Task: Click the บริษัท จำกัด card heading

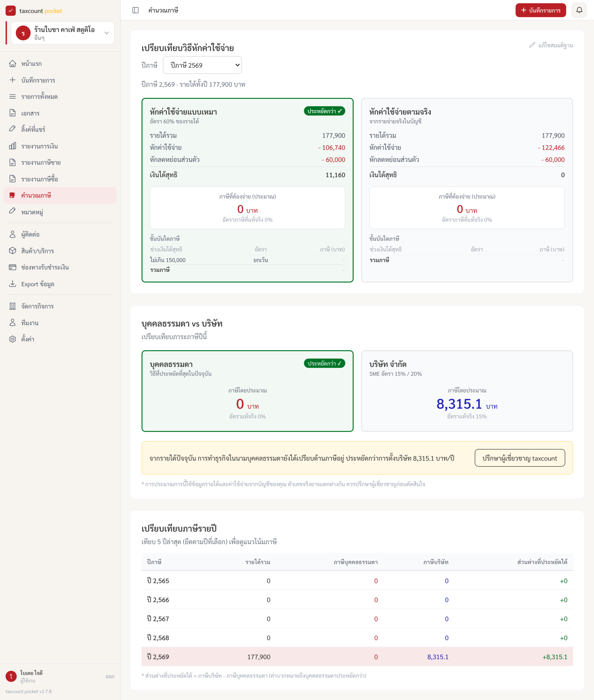Action: point(388,364)
